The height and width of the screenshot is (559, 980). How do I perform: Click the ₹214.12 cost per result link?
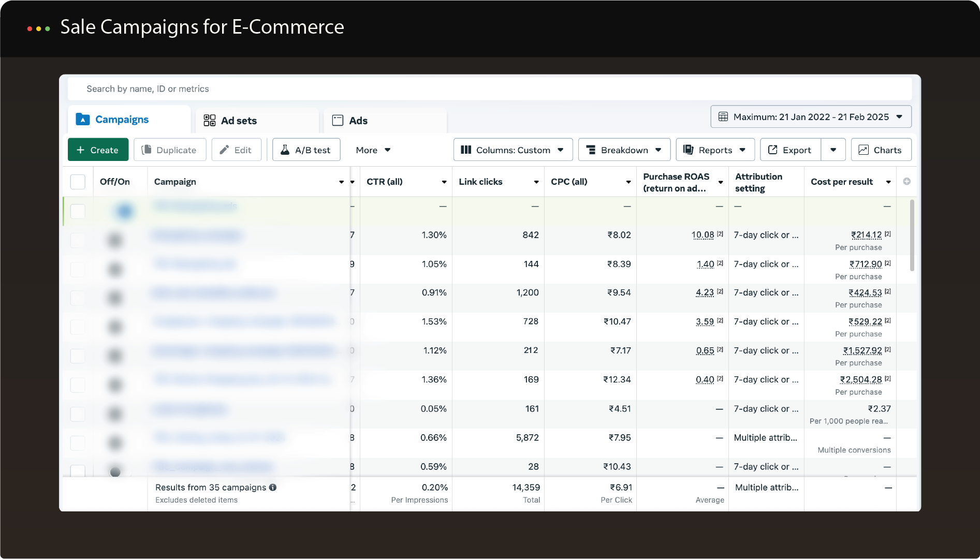click(x=866, y=235)
